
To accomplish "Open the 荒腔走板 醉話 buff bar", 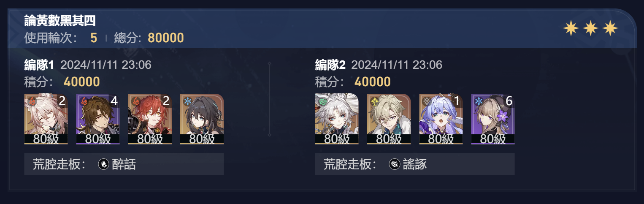I will [x=124, y=164].
